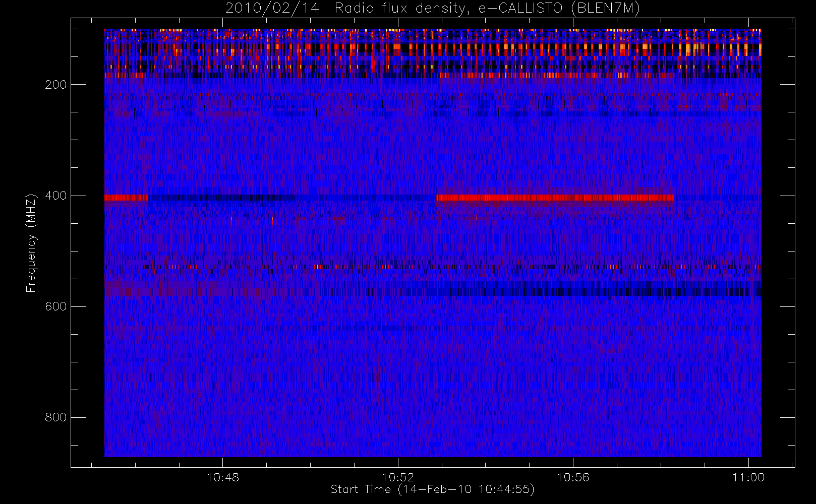Image resolution: width=816 pixels, height=504 pixels.
Task: Click the date "2010/02/14" in the title
Action: (272, 8)
